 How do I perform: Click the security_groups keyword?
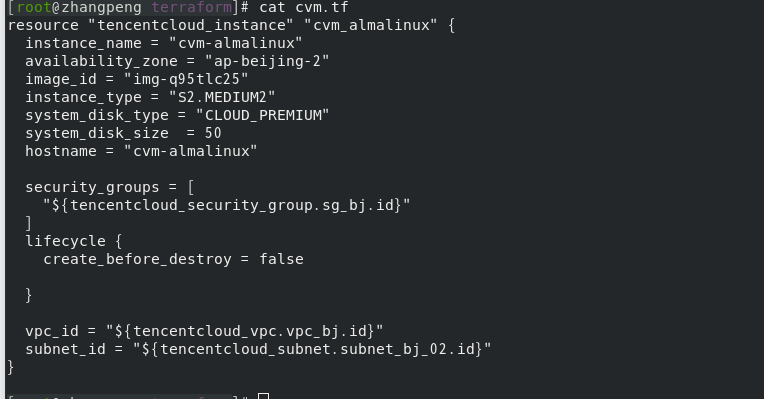(92, 187)
